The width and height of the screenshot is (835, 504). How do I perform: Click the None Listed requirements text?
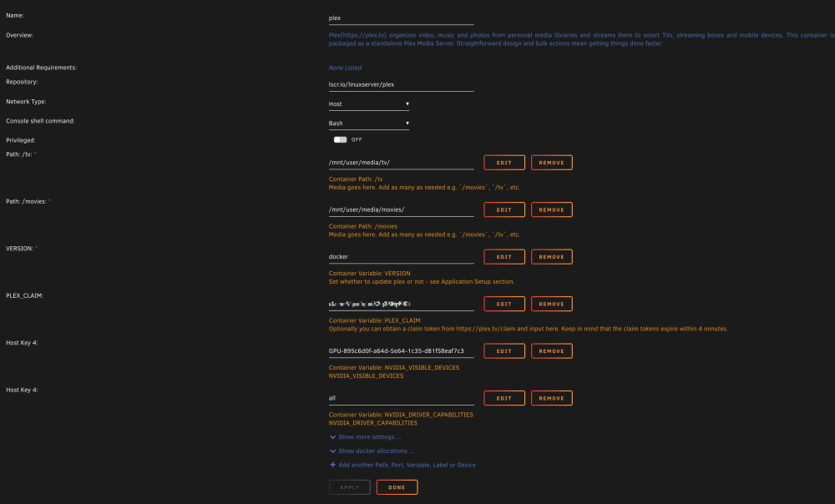pos(345,68)
